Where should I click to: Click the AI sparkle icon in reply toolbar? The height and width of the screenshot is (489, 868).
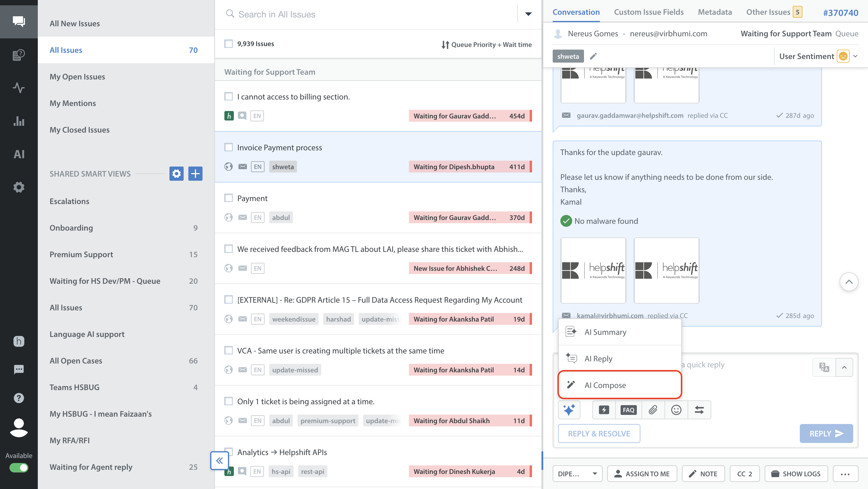pos(569,410)
